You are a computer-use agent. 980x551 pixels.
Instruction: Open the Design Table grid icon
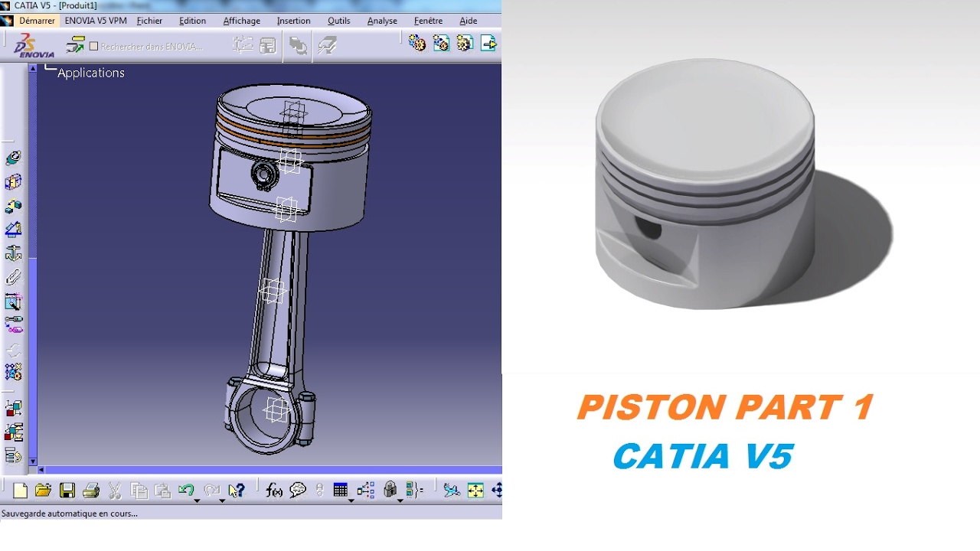(x=341, y=490)
